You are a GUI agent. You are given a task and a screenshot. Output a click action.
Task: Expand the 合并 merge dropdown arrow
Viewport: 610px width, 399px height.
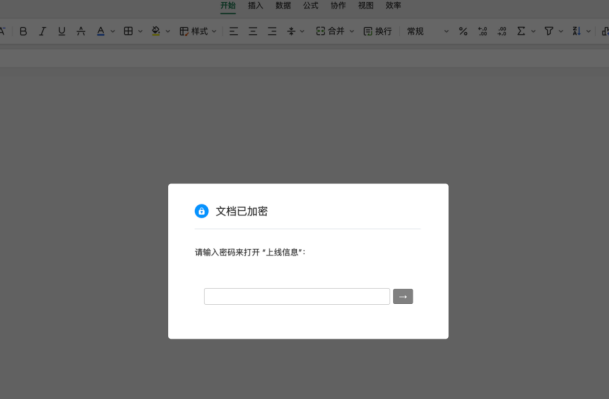click(352, 32)
